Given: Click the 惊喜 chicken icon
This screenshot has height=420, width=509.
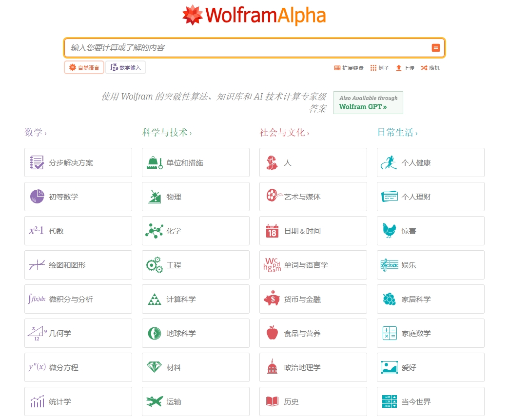Looking at the screenshot, I should coord(389,231).
